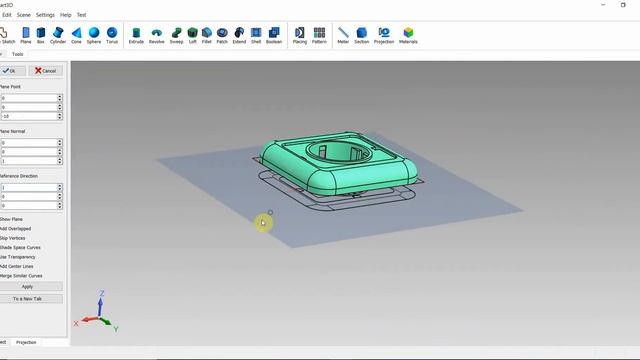Click the To a New Tab button
640x360 pixels.
(x=31, y=299)
